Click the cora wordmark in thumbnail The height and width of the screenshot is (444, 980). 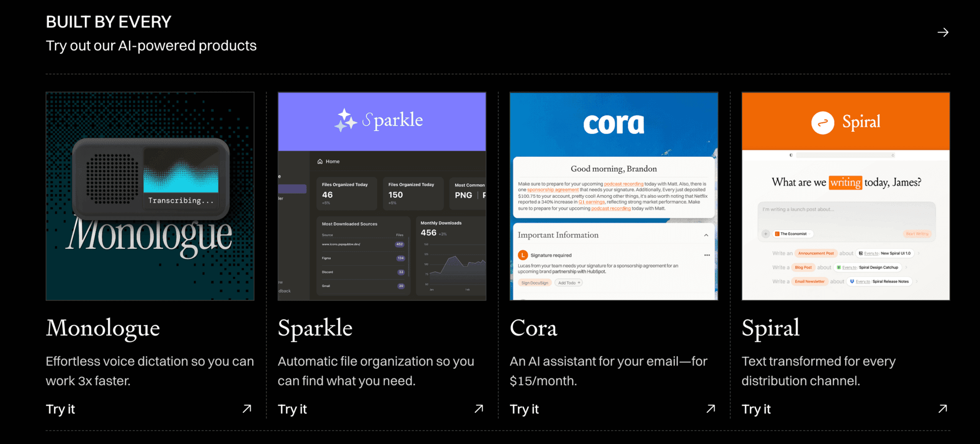614,124
